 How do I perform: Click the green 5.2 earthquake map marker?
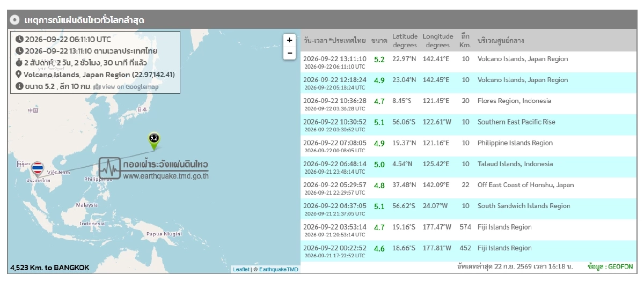[154, 141]
